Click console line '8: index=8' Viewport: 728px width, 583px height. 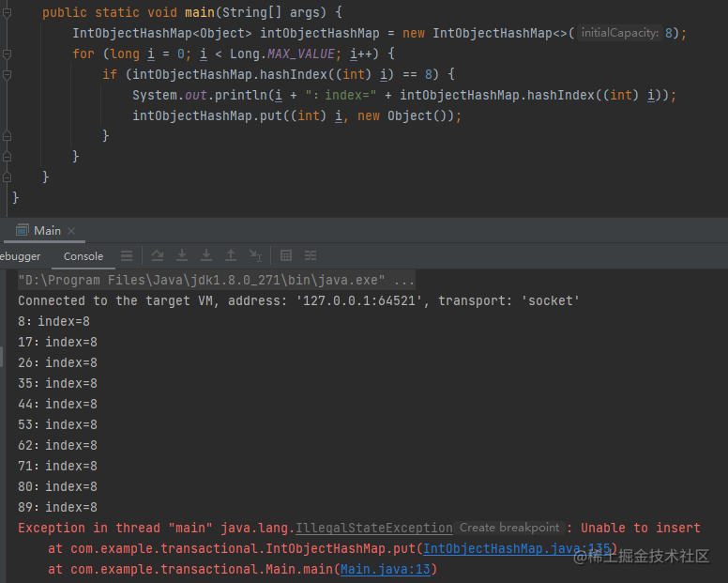click(x=53, y=321)
